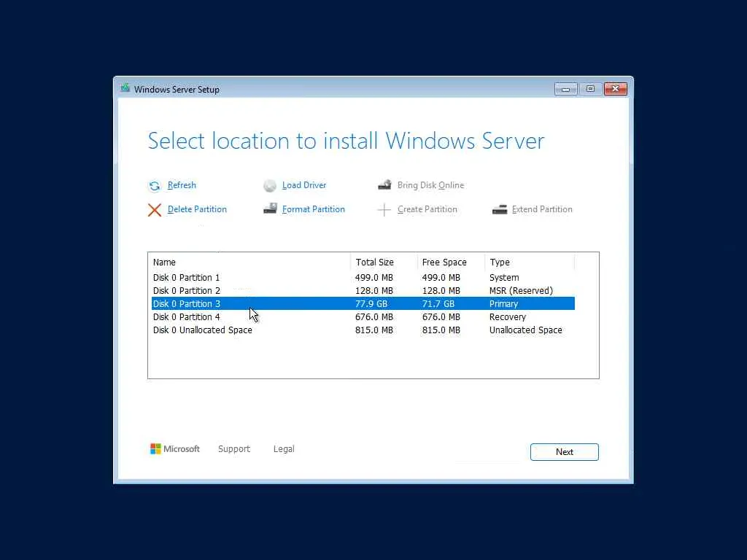Click the 77.9 GB total size cell

[x=371, y=304]
